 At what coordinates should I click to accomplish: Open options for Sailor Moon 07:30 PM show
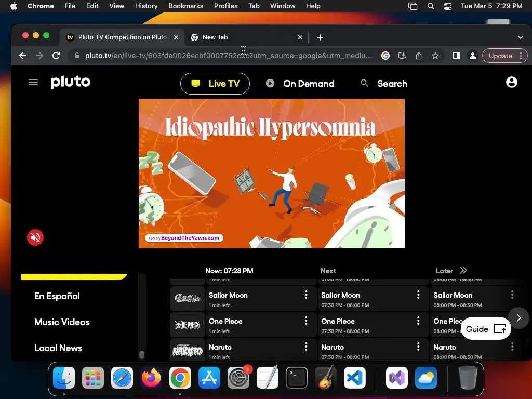tap(418, 295)
